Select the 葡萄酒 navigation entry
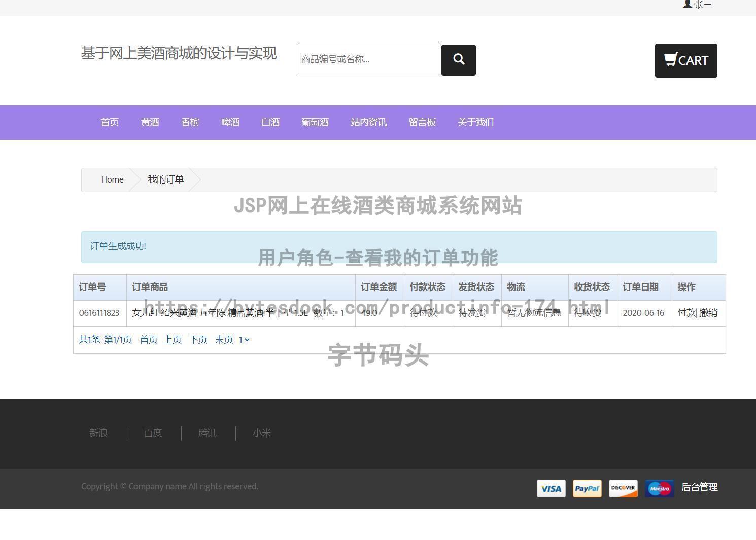The width and height of the screenshot is (756, 540). click(x=315, y=122)
